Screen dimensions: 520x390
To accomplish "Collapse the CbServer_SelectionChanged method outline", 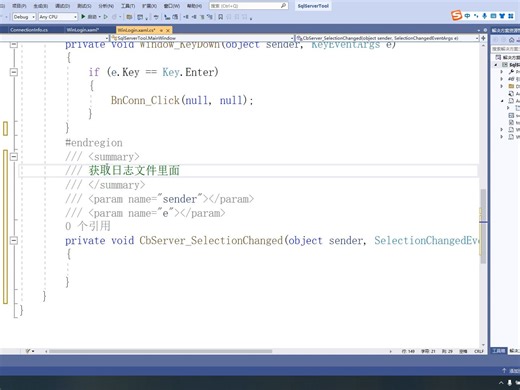I will click(14, 240).
